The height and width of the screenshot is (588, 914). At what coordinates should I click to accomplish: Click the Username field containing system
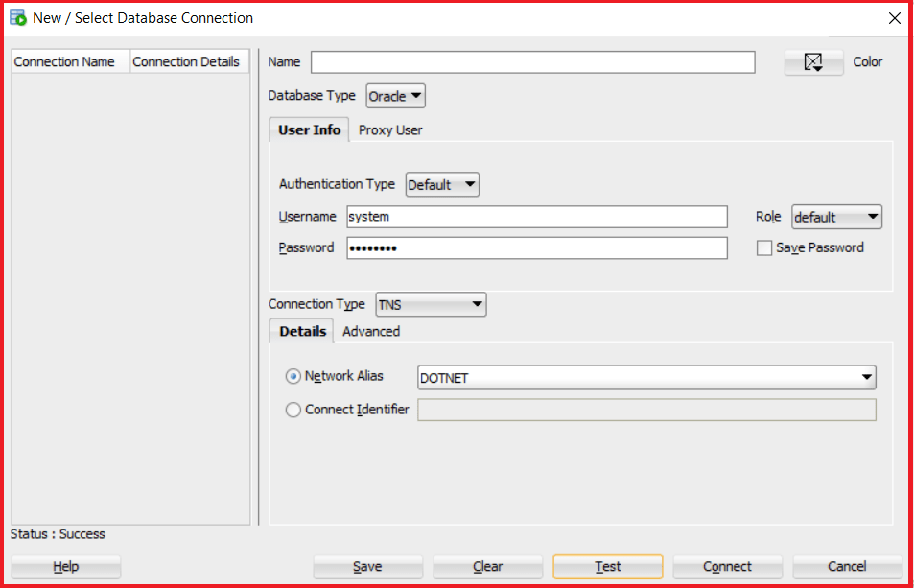click(x=537, y=217)
